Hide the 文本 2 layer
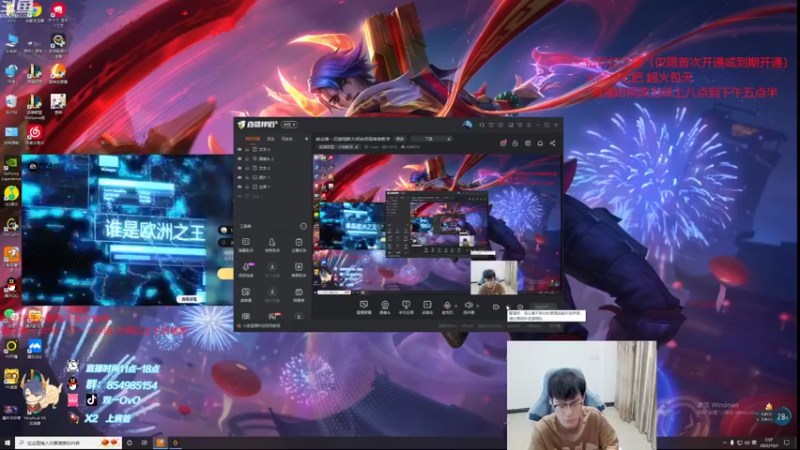 (240, 168)
